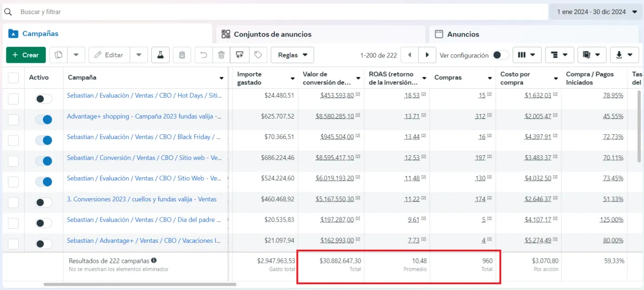644x290 pixels.
Task: Open the Campaña column header menu arrow
Action: 222,78
